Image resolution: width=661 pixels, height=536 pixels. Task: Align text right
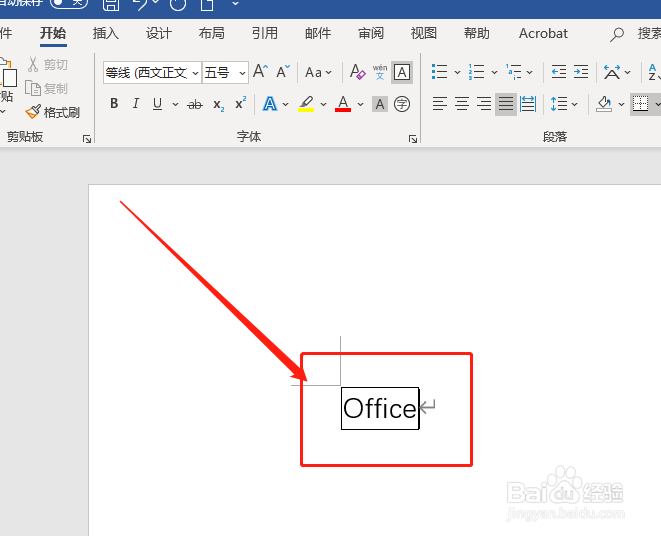click(484, 104)
